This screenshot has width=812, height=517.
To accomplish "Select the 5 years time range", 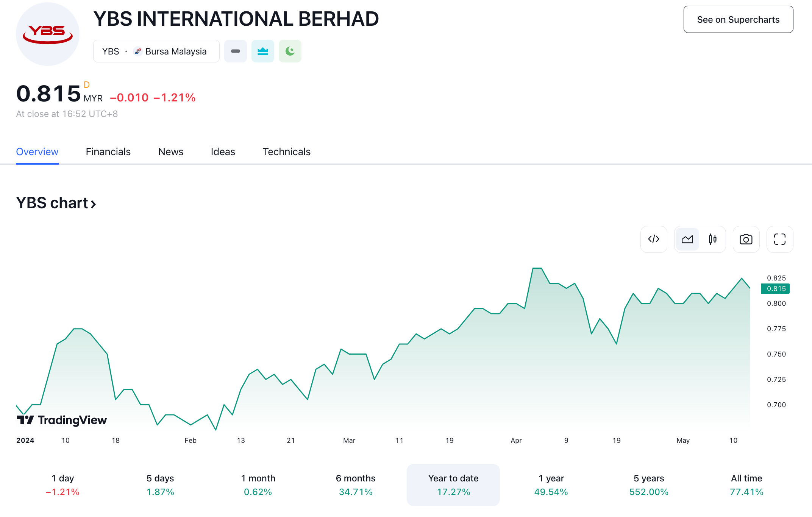I will point(648,485).
